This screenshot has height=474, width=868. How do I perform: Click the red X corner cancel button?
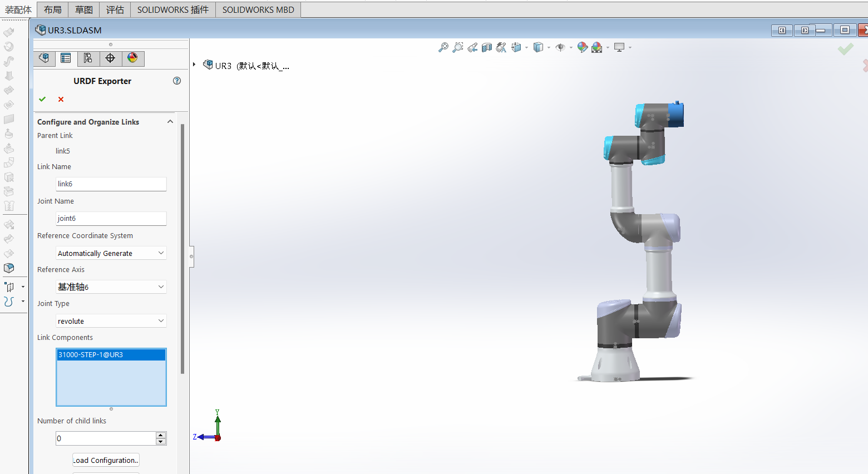click(865, 66)
